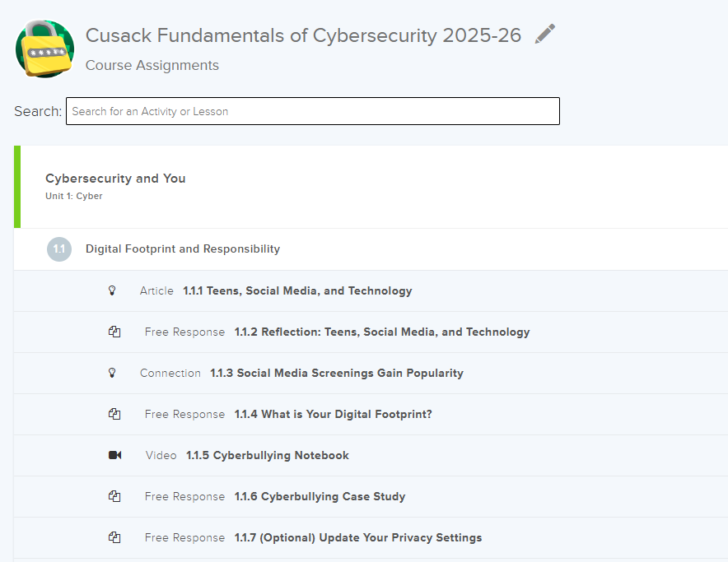The image size is (728, 562).
Task: Click the free response icon for 1.1.6
Action: pos(114,496)
